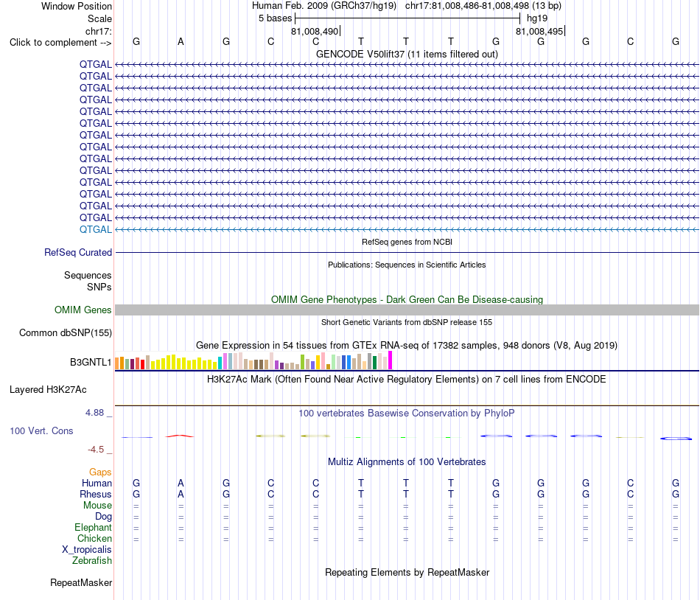The height and width of the screenshot is (600, 700).
Task: Click the OMIM Gene Phenotypes track title
Action: 407,299
